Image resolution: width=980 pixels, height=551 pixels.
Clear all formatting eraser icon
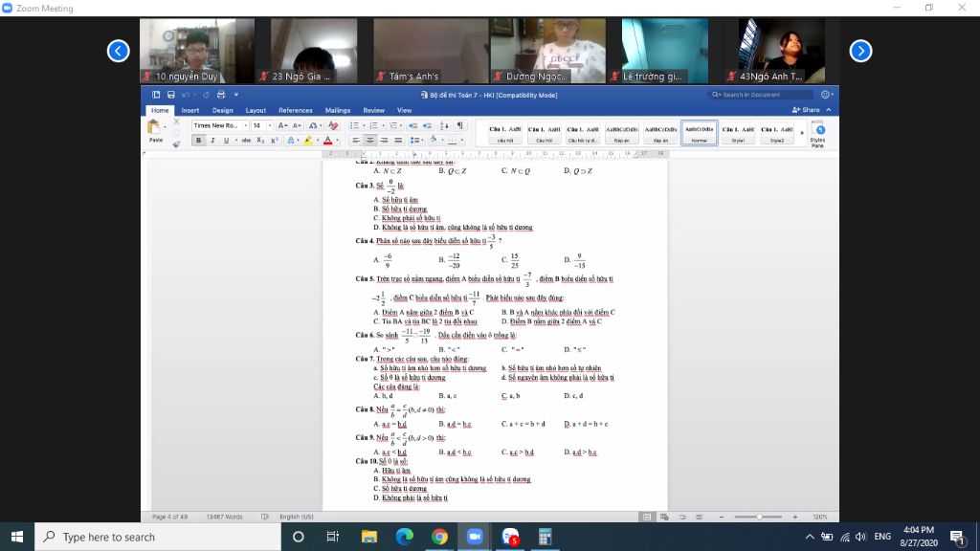[x=333, y=125]
